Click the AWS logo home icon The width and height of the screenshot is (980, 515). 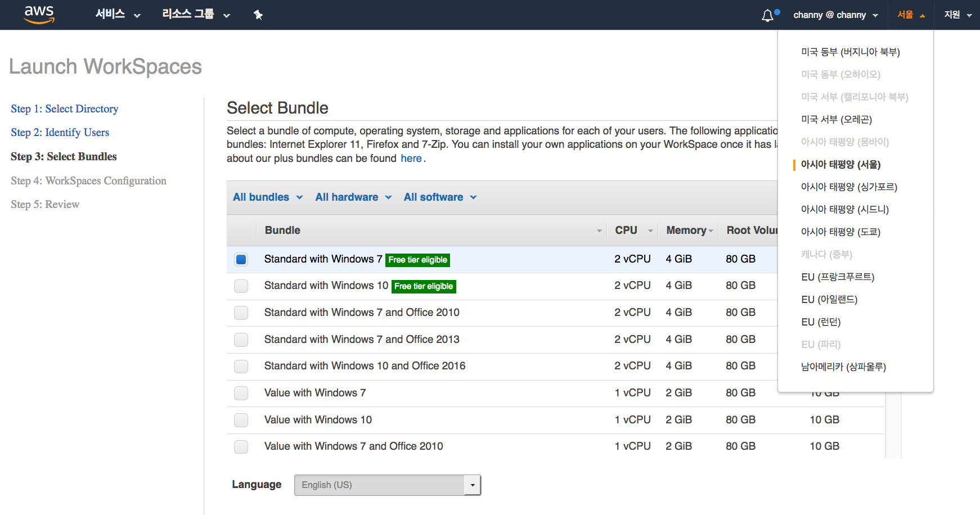pos(39,15)
